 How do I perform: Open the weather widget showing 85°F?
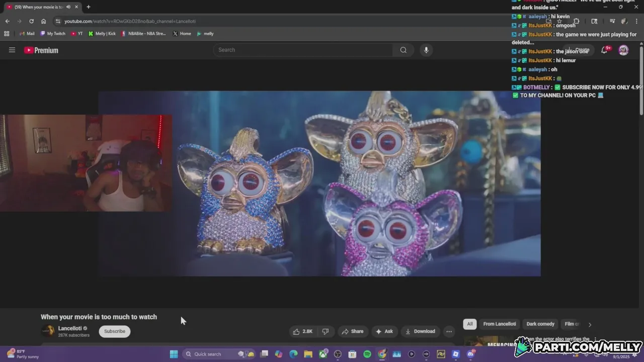pyautogui.click(x=23, y=354)
